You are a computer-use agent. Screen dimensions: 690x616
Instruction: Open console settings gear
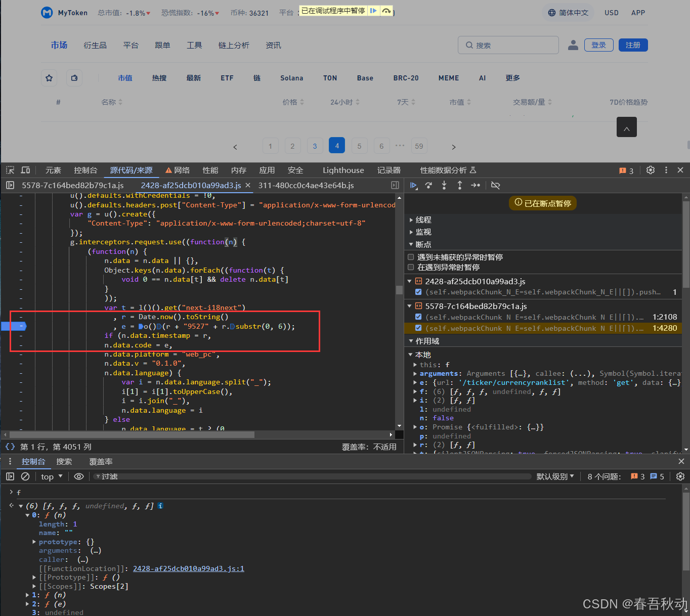[x=680, y=476]
